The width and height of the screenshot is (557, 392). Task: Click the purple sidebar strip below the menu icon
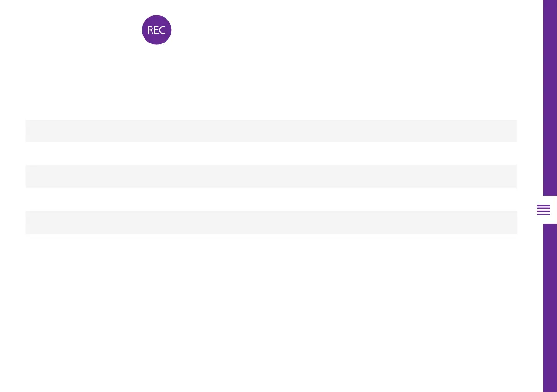(550, 308)
